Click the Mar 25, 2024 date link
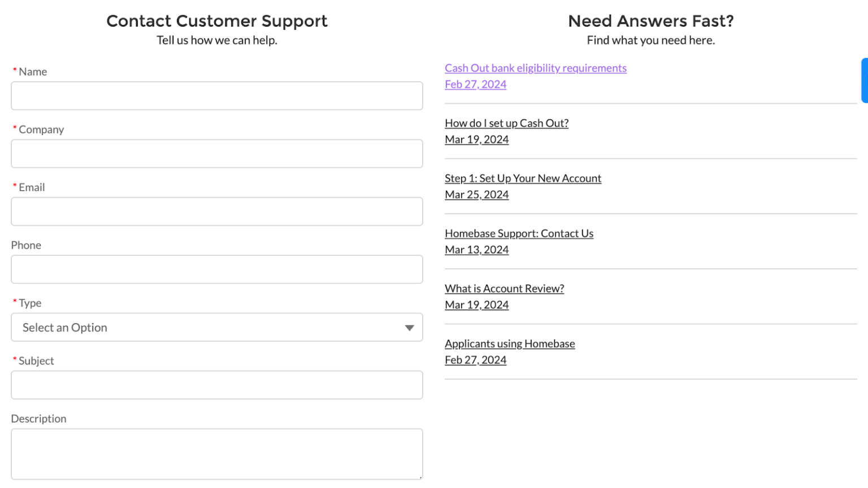The width and height of the screenshot is (868, 488). click(476, 194)
